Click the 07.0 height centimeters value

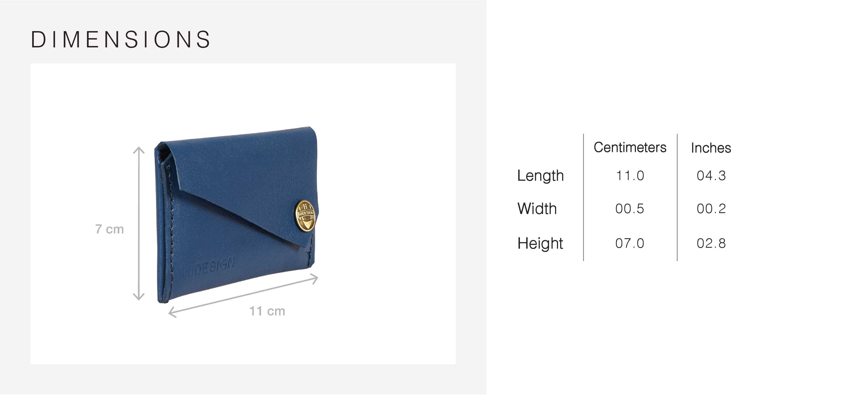[630, 244]
